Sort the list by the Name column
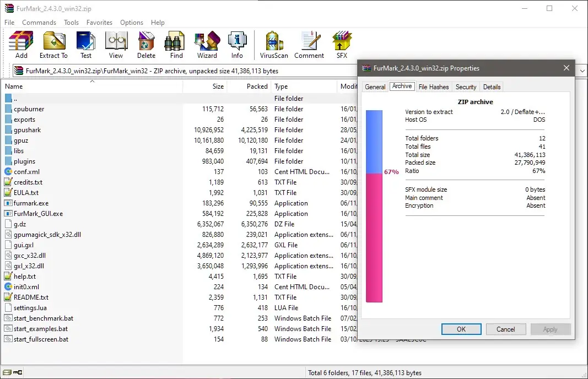The height and width of the screenshot is (379, 588). click(92, 86)
